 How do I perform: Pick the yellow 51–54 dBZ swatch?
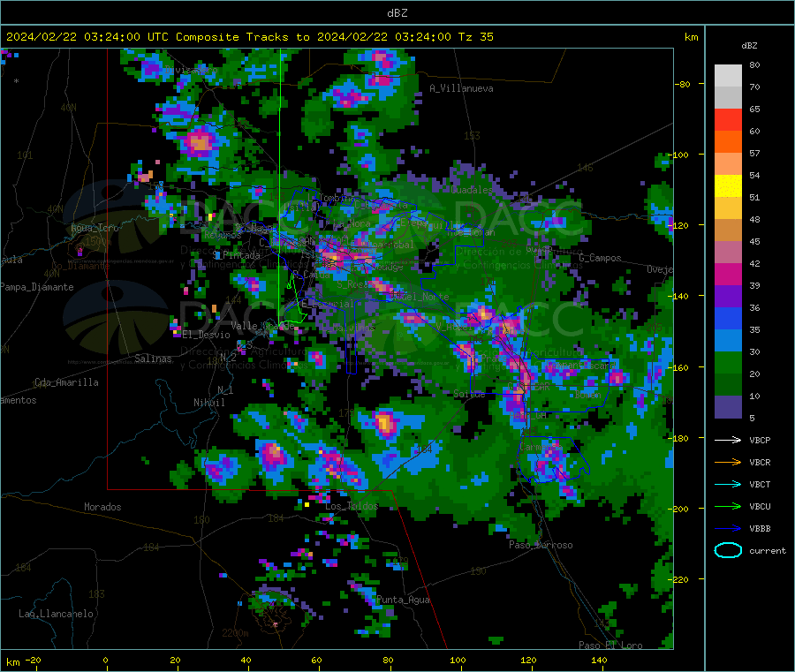pyautogui.click(x=728, y=186)
